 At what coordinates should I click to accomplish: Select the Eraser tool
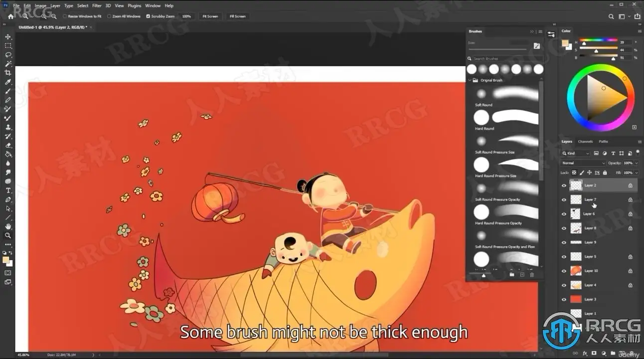tap(8, 145)
